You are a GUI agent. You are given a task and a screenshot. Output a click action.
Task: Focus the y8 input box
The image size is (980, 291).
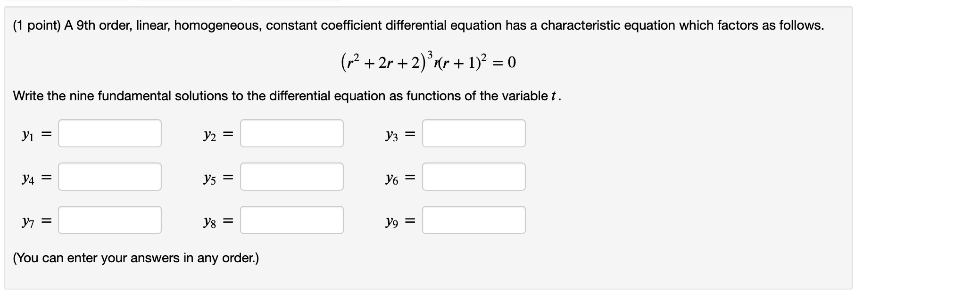(292, 220)
